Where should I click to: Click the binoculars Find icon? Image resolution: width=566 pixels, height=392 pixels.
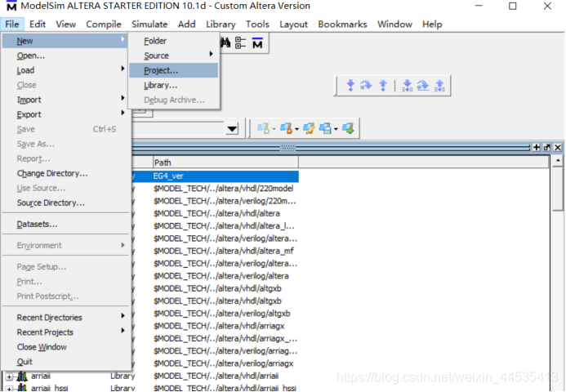[225, 43]
